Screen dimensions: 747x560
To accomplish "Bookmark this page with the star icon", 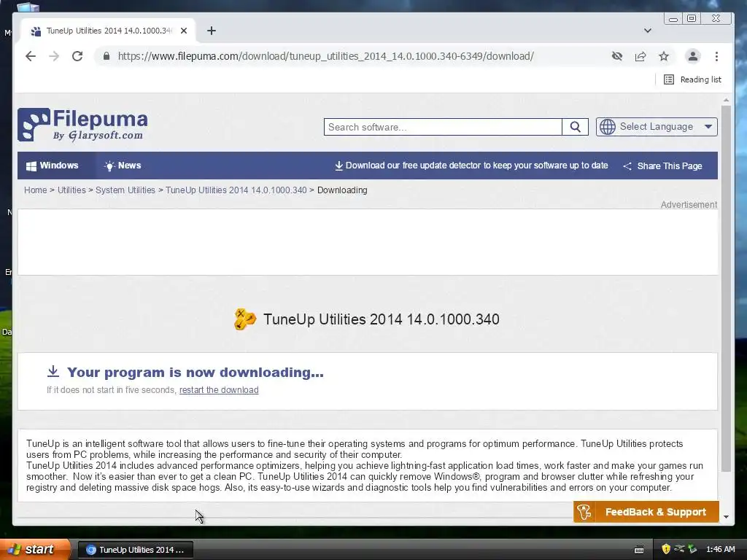I will click(664, 56).
